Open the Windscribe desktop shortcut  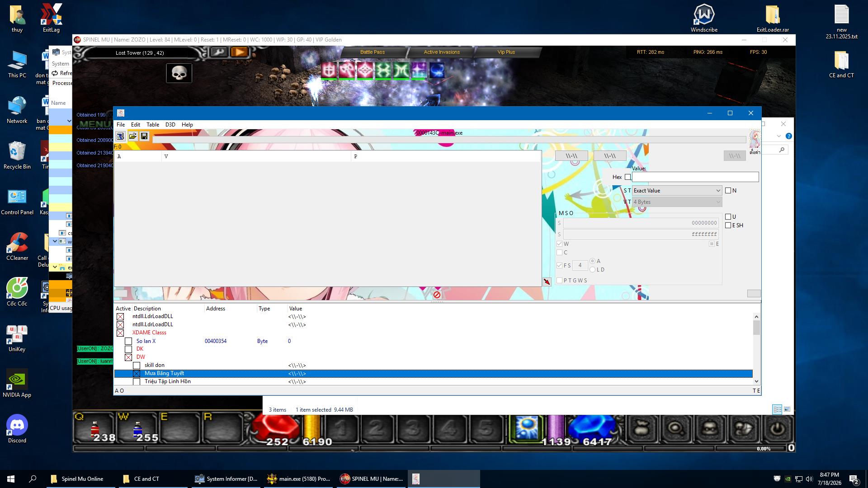704,18
